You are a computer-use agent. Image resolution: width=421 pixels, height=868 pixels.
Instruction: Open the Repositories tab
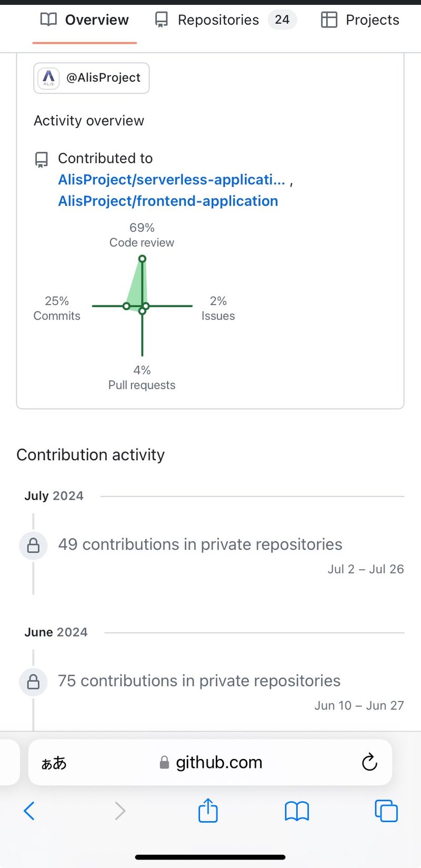tap(218, 20)
